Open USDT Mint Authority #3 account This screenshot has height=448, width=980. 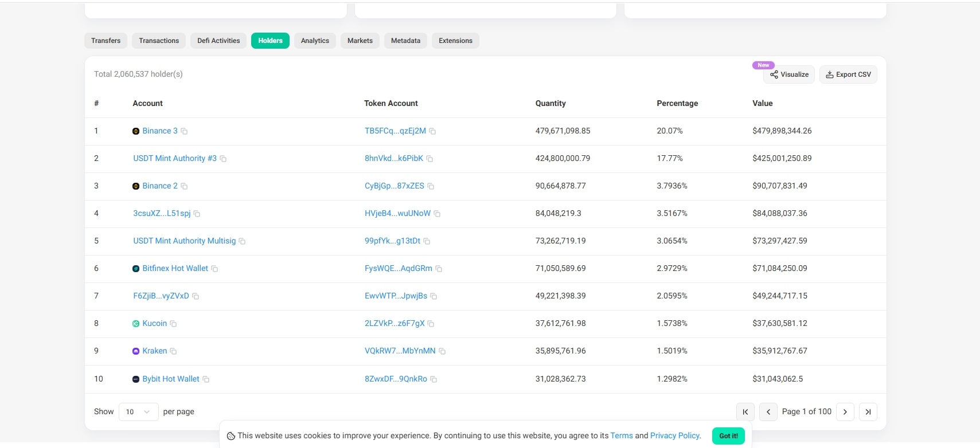coord(175,159)
